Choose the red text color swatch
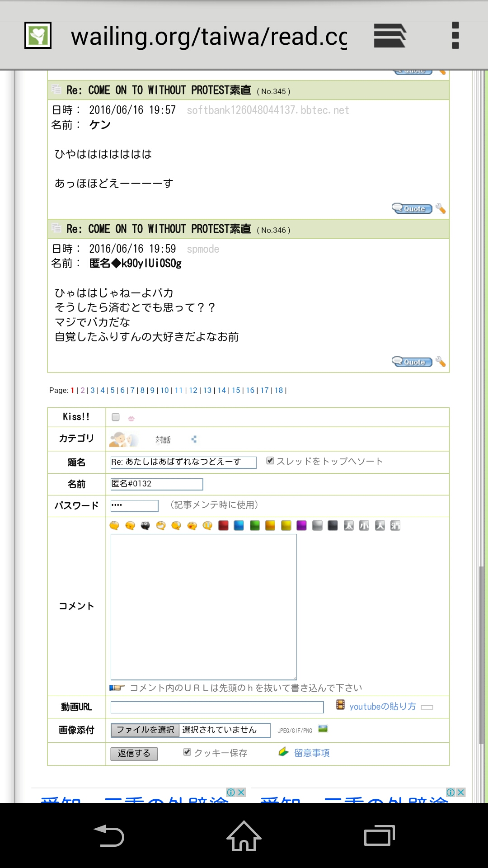Viewport: 488px width, 868px height. tap(223, 525)
